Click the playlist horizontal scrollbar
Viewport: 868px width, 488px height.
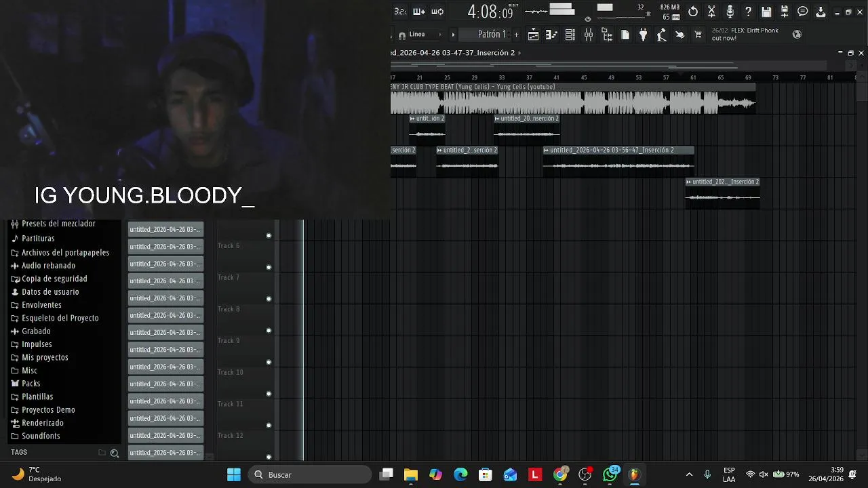coord(610,65)
